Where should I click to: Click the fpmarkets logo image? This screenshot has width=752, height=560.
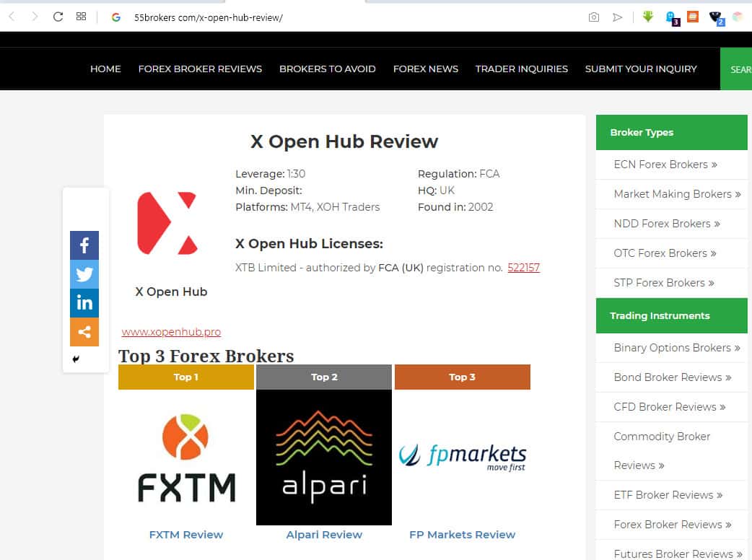pyautogui.click(x=463, y=458)
